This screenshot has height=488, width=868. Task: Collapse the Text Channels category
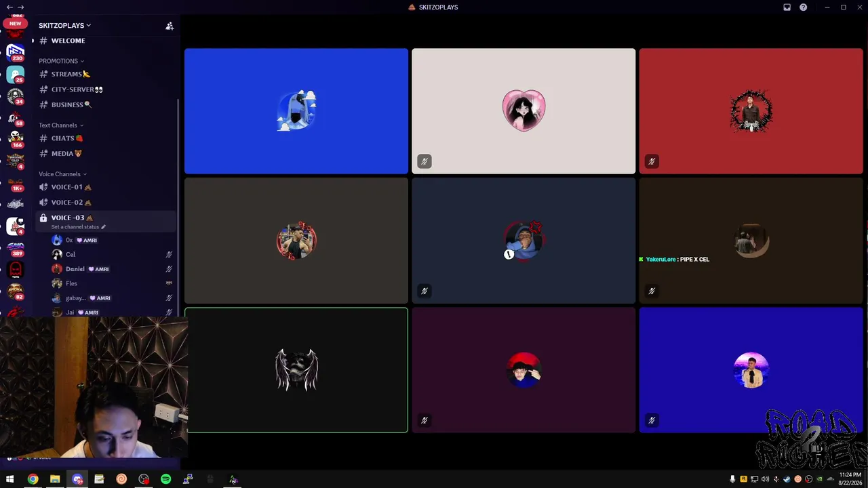[x=61, y=125]
